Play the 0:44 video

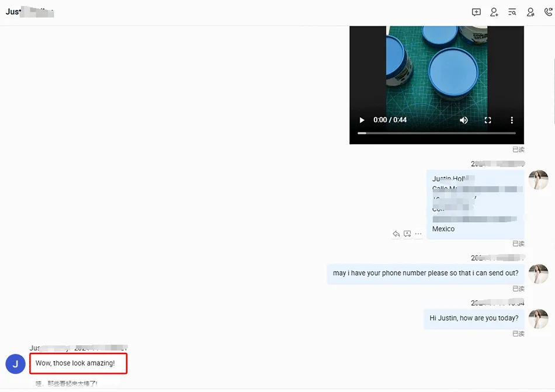click(362, 120)
